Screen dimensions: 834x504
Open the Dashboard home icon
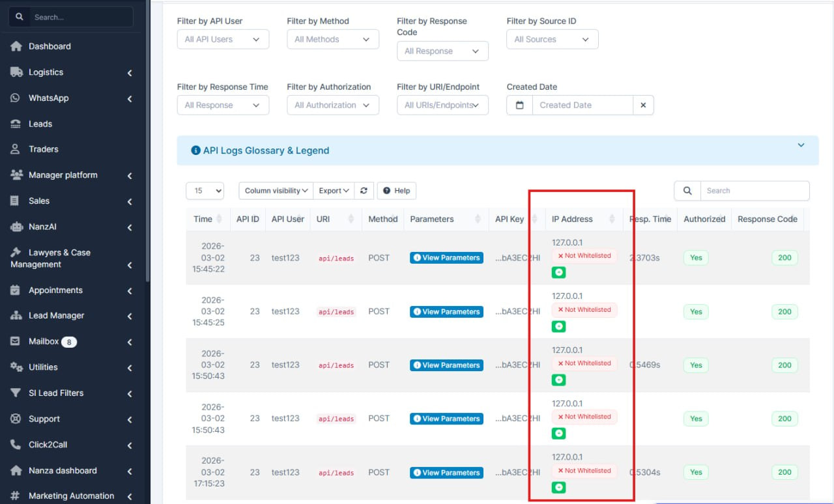point(16,46)
